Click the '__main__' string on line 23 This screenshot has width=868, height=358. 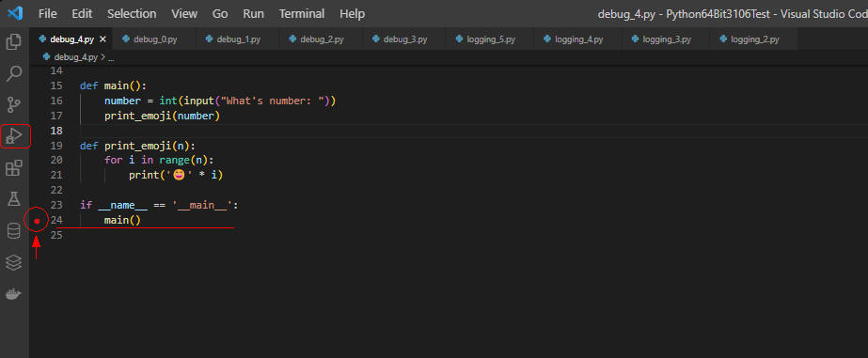pos(201,205)
